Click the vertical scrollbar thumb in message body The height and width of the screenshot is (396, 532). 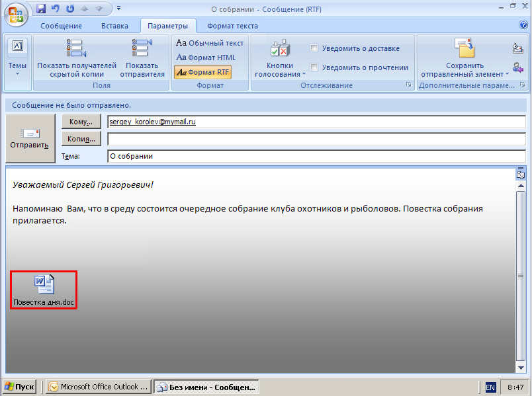(x=521, y=276)
